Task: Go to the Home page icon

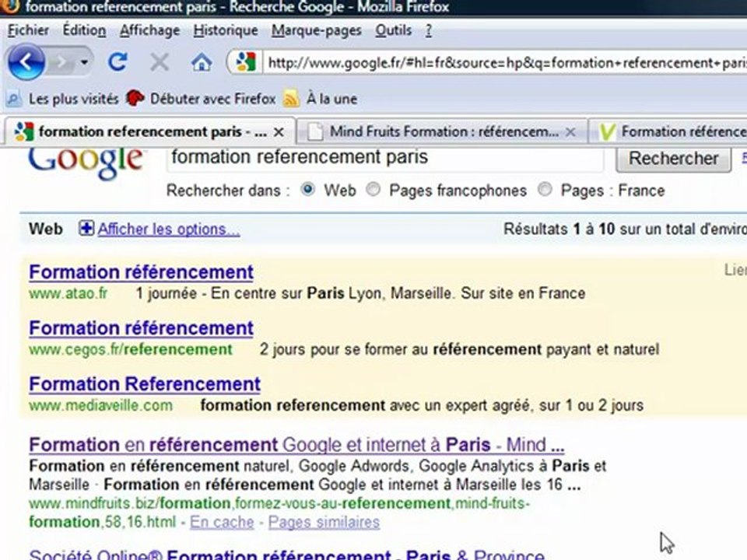Action: (202, 62)
